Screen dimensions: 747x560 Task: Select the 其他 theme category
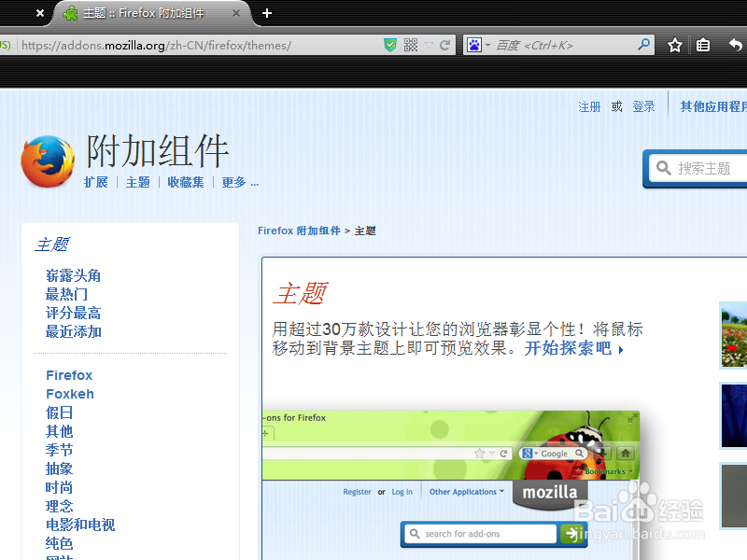(59, 431)
